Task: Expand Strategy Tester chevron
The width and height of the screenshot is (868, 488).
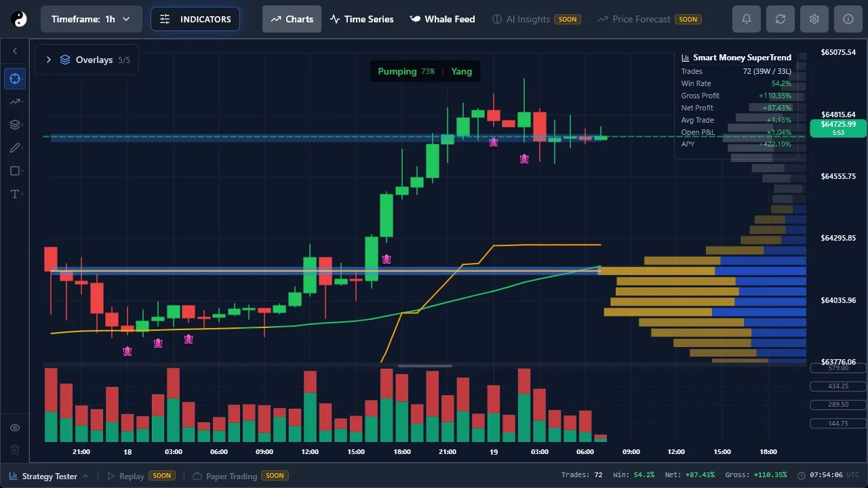Action: 85,476
